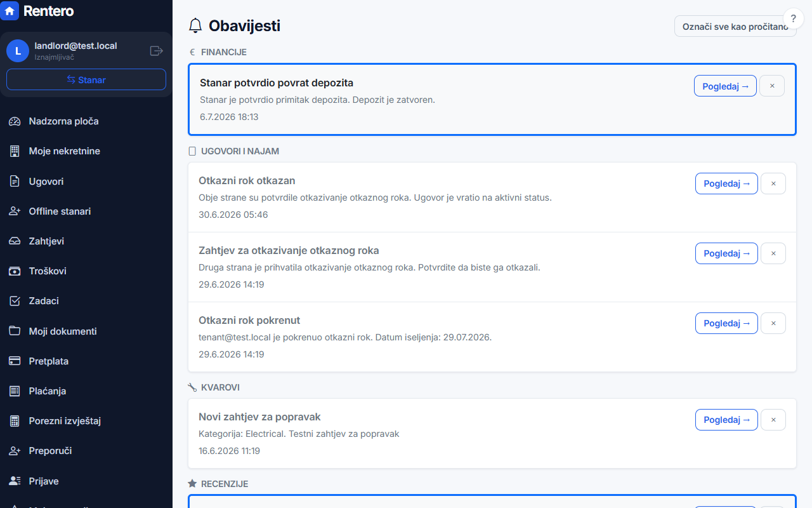Image resolution: width=812 pixels, height=508 pixels.
Task: Click Pogledaj for Otkazni rok otkazan
Action: tap(726, 184)
